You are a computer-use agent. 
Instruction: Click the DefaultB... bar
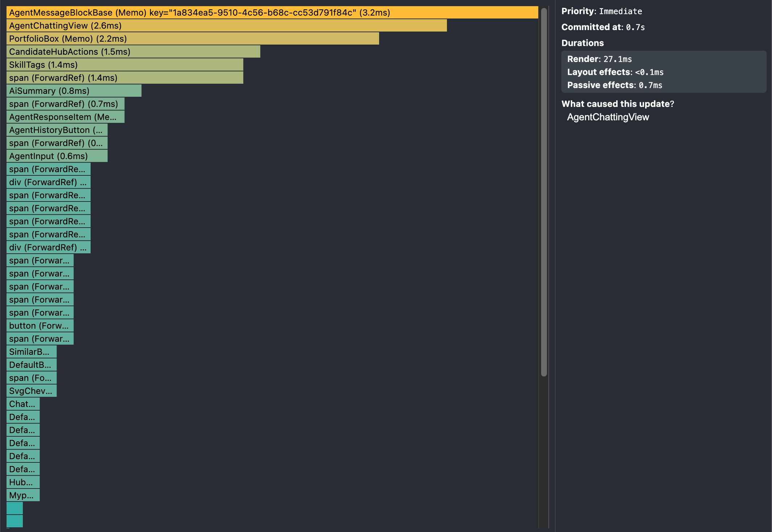[32, 365]
